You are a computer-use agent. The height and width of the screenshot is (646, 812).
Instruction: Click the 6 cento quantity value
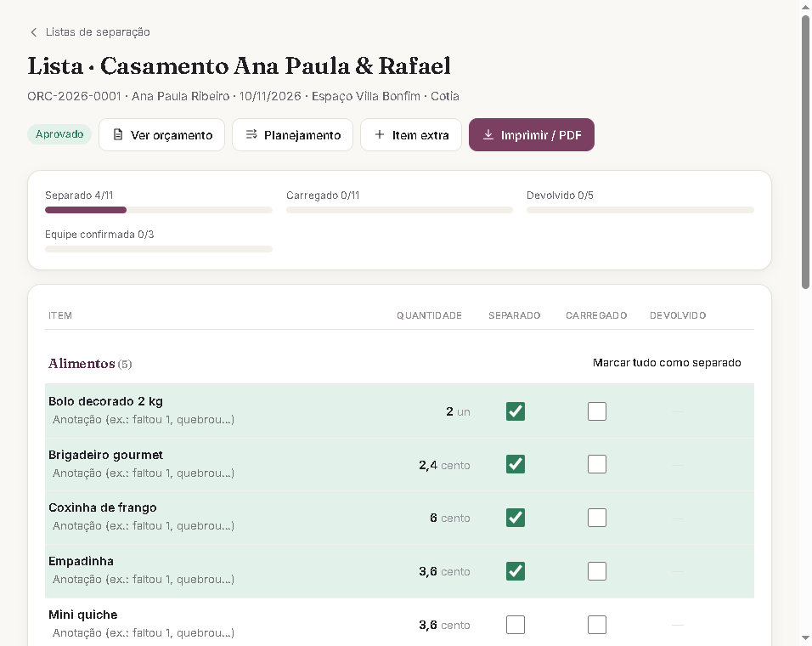(450, 518)
